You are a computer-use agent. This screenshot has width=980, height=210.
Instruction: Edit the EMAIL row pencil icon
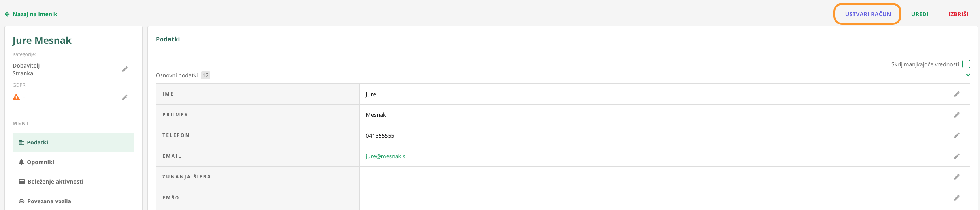coord(957,156)
